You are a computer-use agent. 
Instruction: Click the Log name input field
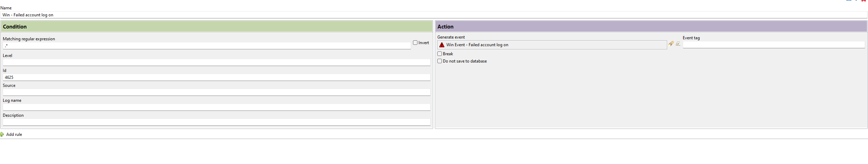(217, 107)
